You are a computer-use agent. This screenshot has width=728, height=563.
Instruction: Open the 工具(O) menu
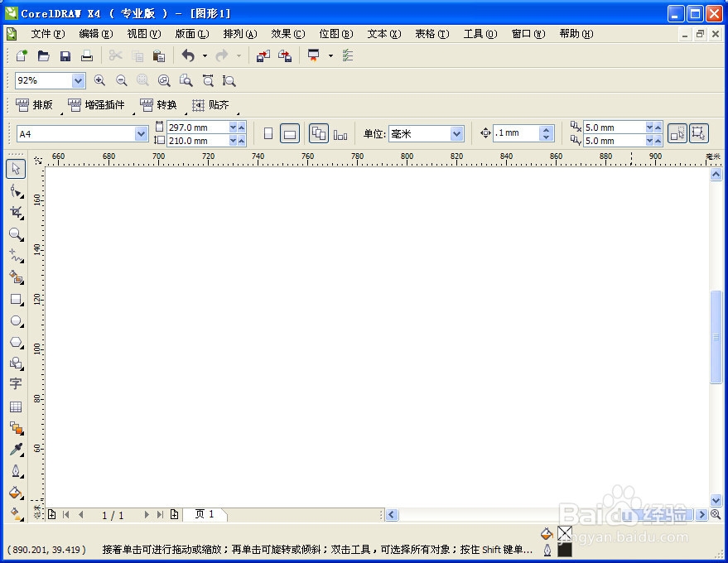click(x=480, y=34)
